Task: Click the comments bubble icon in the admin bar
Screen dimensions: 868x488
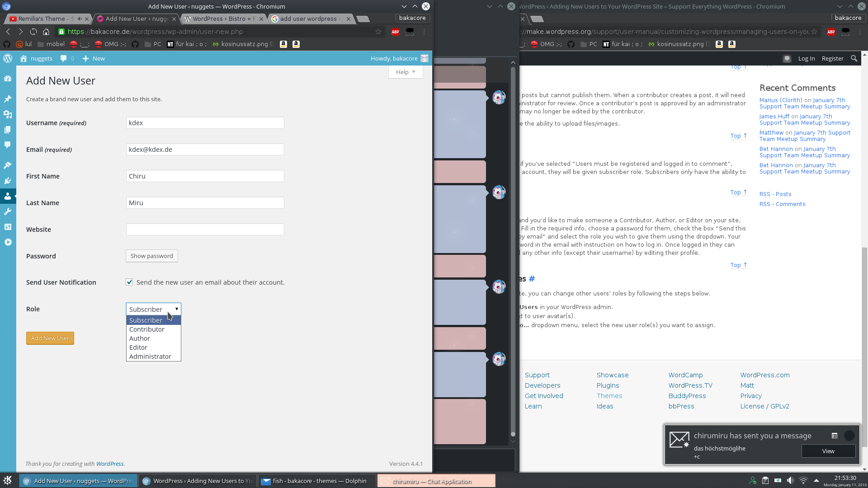Action: coord(64,58)
